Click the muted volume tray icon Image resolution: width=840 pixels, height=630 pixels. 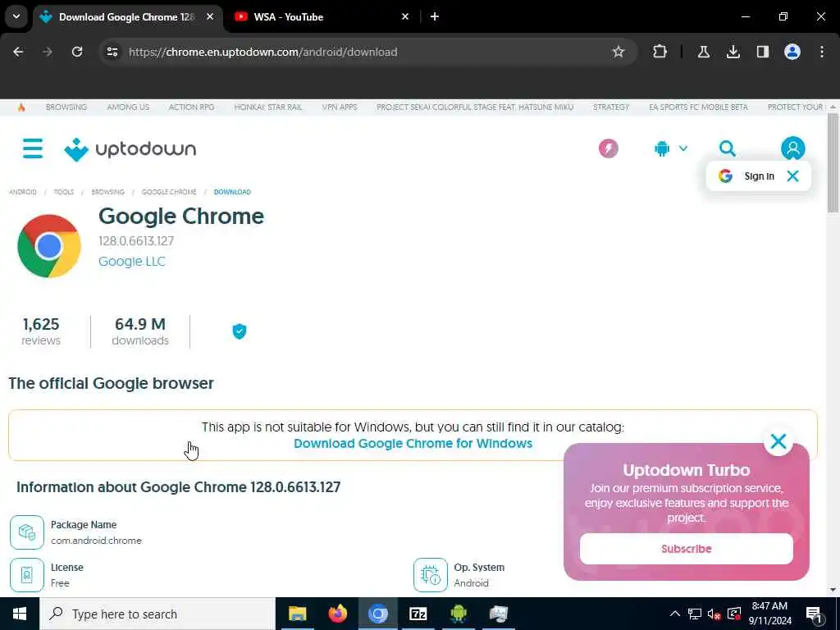point(714,614)
